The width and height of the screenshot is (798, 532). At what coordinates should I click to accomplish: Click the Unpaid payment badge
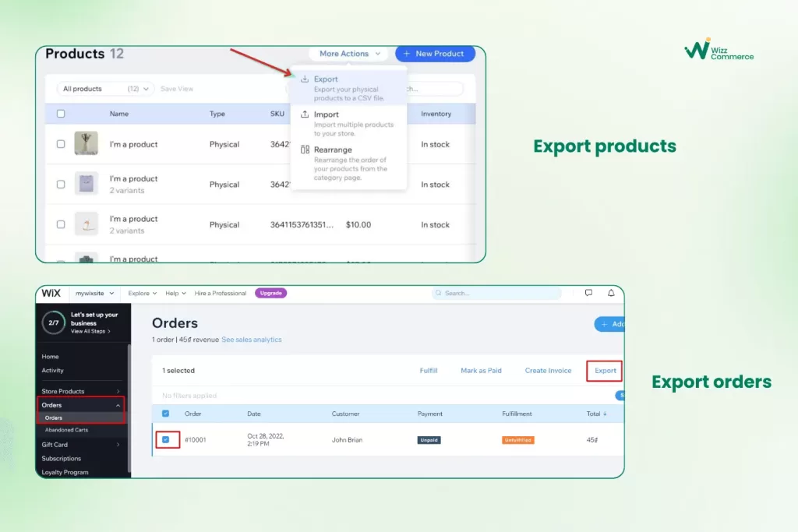(x=429, y=440)
